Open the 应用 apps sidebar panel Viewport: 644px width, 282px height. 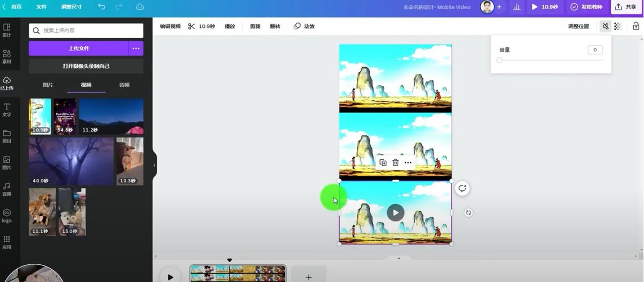click(7, 242)
